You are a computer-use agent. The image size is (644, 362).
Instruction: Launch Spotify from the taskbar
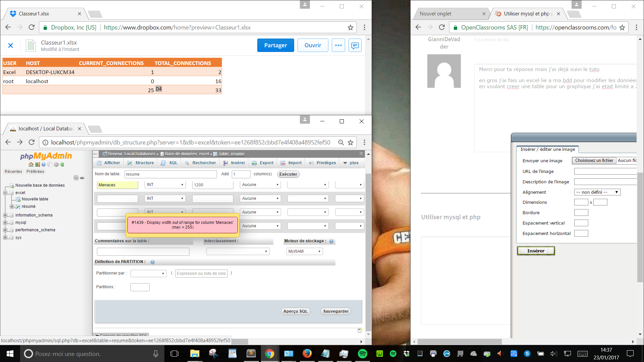(362, 354)
